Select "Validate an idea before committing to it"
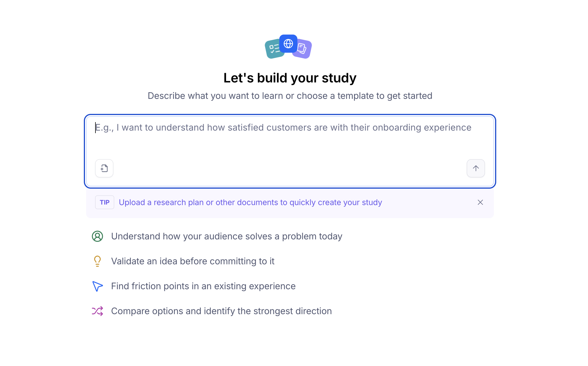The image size is (588, 366). (x=183, y=261)
